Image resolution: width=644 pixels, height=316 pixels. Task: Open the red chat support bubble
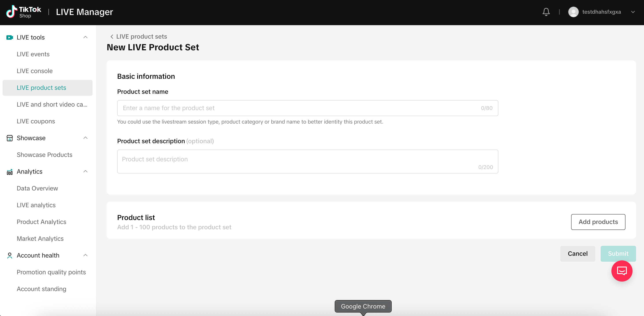[x=622, y=271]
